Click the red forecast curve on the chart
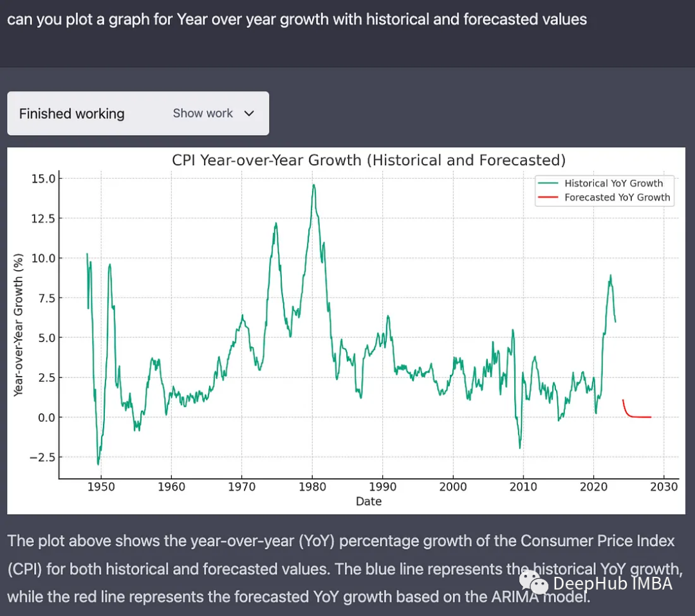Viewport: 695px width, 616px height. pos(632,413)
